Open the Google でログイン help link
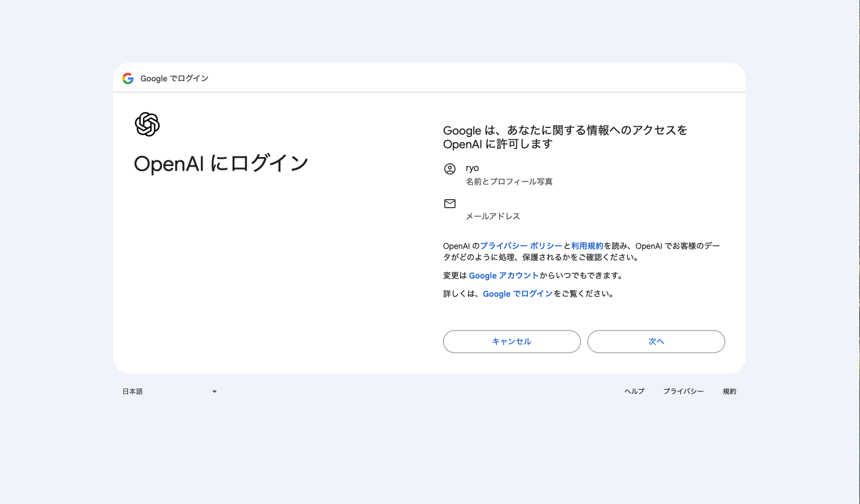Image resolution: width=860 pixels, height=504 pixels. (x=517, y=294)
